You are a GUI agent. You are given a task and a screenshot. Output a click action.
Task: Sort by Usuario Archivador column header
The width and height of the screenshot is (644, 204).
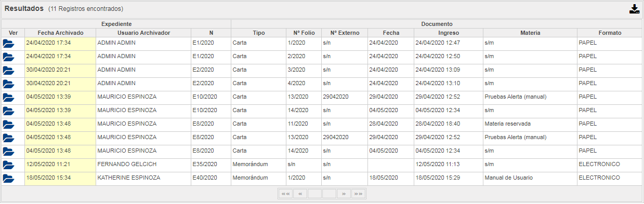[143, 33]
